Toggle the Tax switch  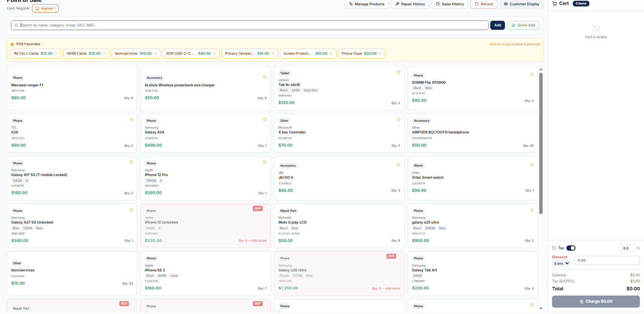click(571, 248)
